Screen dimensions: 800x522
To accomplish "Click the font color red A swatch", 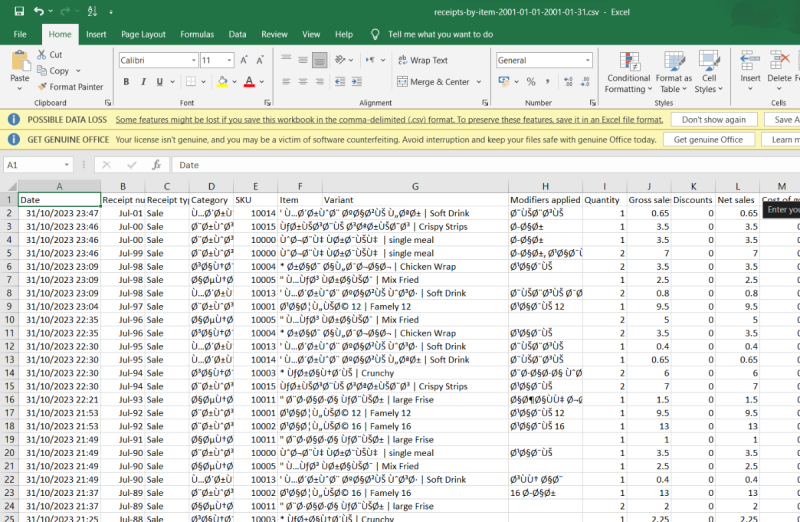I will [249, 82].
